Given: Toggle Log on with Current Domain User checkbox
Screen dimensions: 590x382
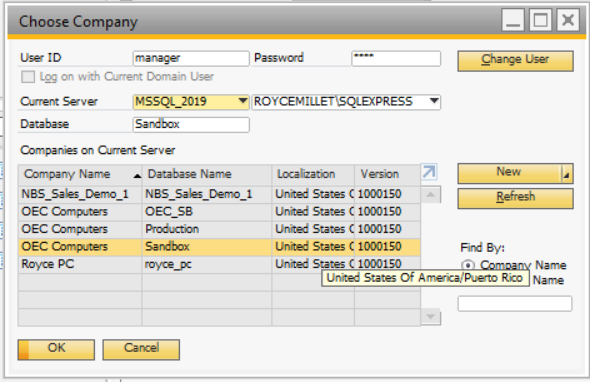Looking at the screenshot, I should (28, 77).
